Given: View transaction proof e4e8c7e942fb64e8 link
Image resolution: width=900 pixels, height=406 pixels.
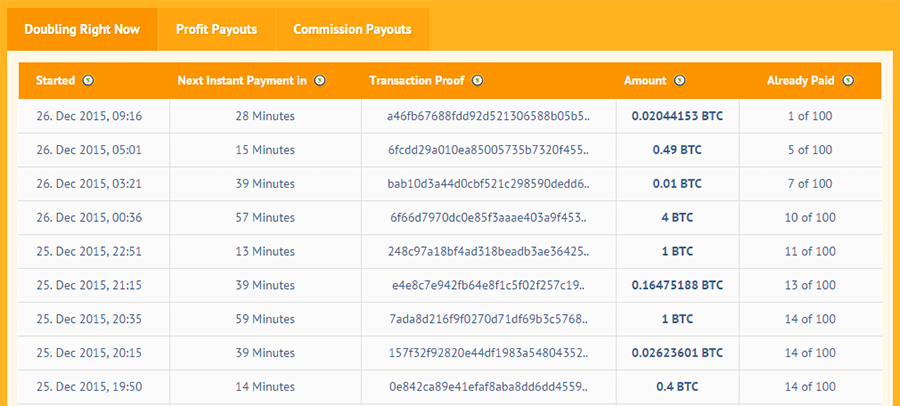Looking at the screenshot, I should (488, 286).
